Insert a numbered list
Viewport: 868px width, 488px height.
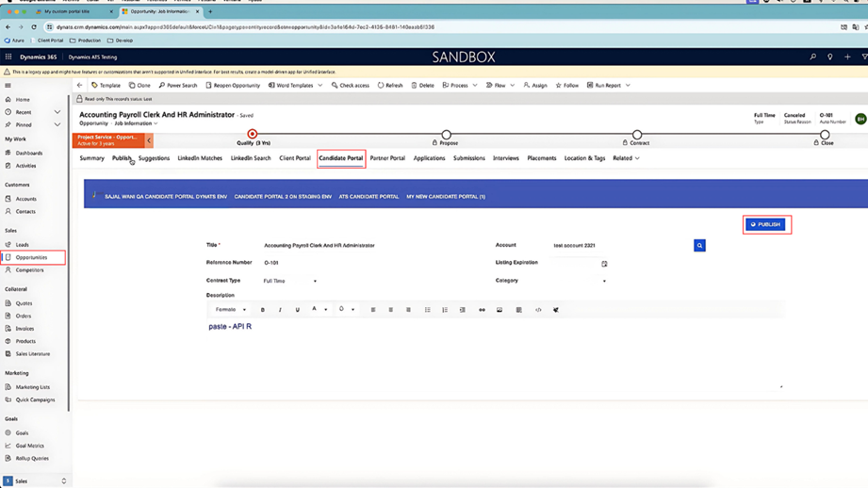click(445, 310)
